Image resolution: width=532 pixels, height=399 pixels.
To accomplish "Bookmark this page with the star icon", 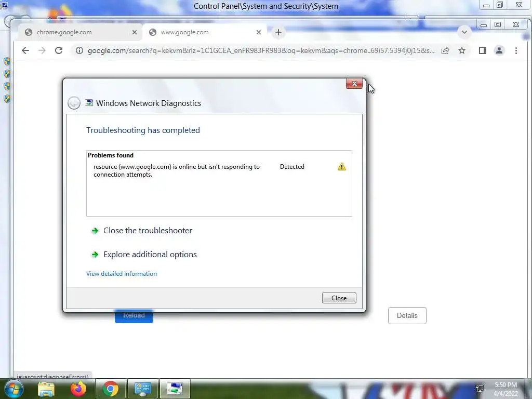I will (x=462, y=50).
